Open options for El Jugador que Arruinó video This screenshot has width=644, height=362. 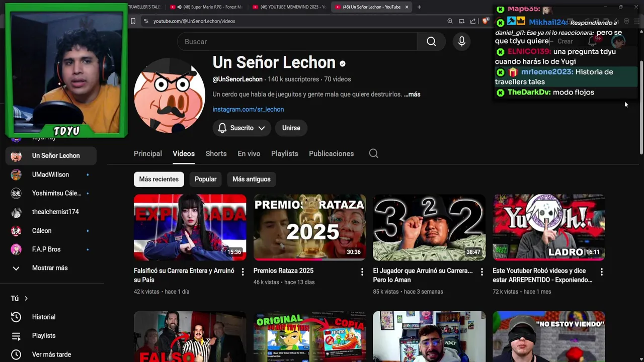tap(481, 272)
